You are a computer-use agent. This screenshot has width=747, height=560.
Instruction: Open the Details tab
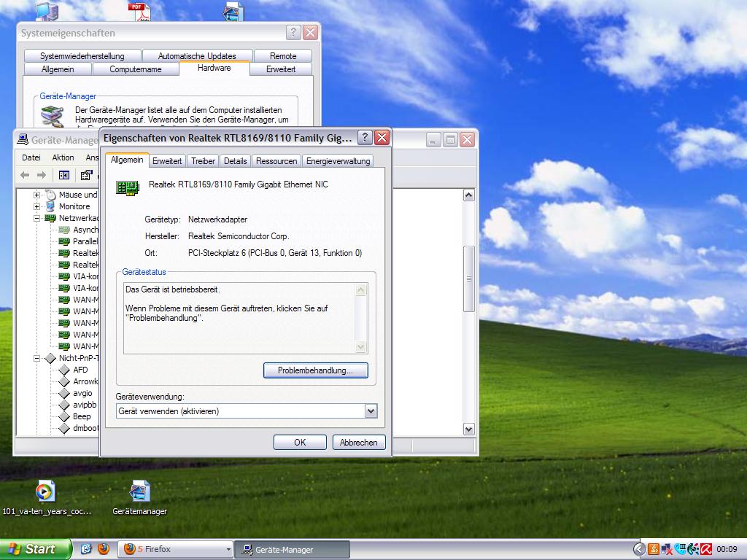click(236, 161)
